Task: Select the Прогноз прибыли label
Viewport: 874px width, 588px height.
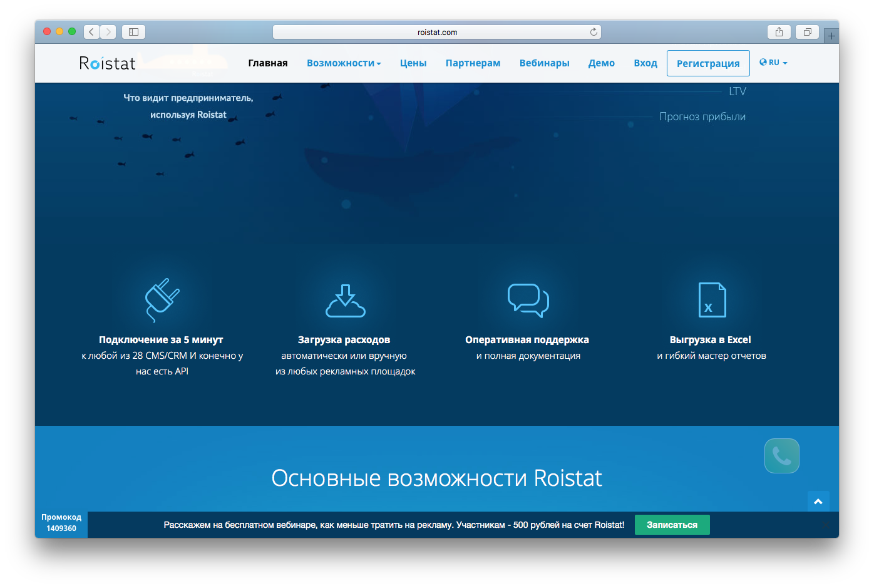Action: (x=702, y=117)
